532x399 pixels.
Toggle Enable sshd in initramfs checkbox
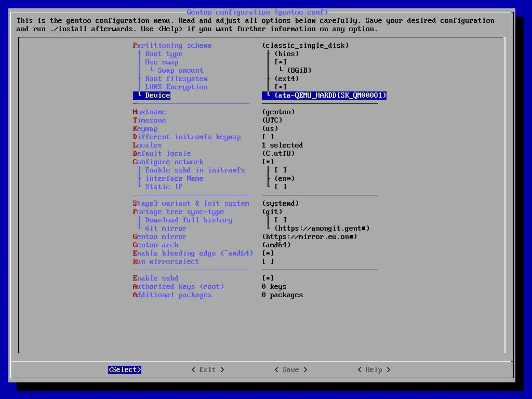(x=281, y=170)
